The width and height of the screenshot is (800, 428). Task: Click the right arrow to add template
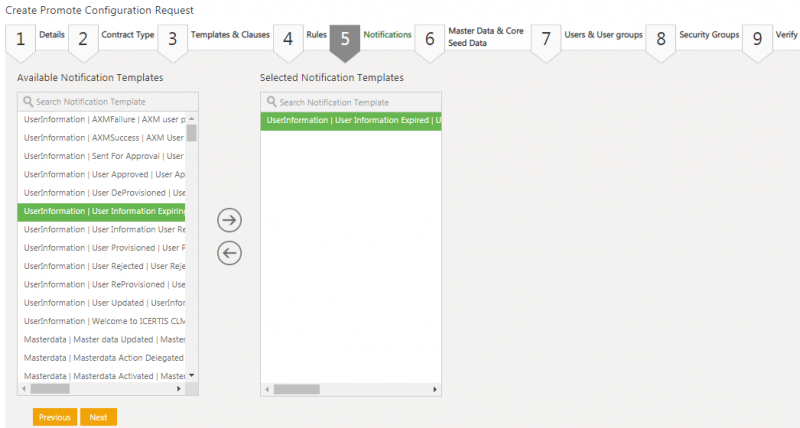[x=230, y=220]
